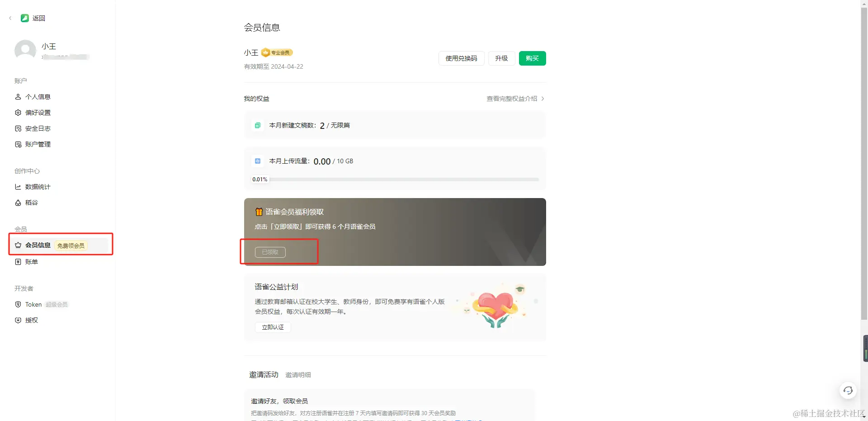Select the 邀请活动 tab
The image size is (868, 421).
coord(264,374)
